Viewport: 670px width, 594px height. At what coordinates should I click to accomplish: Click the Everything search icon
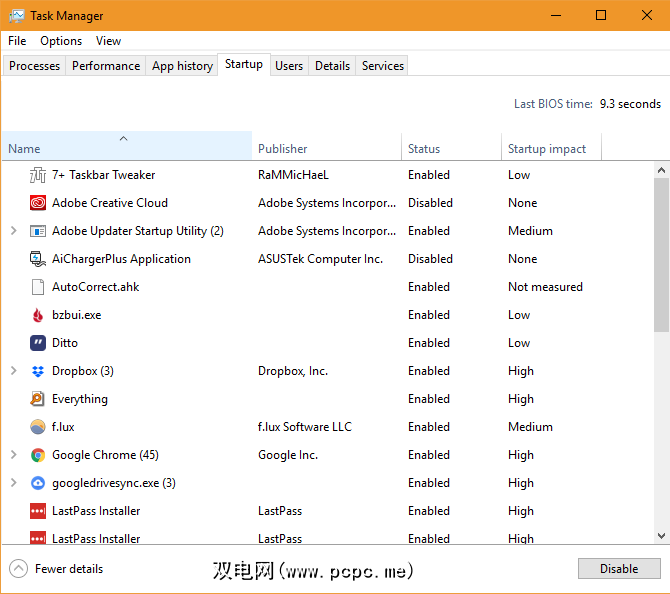38,399
